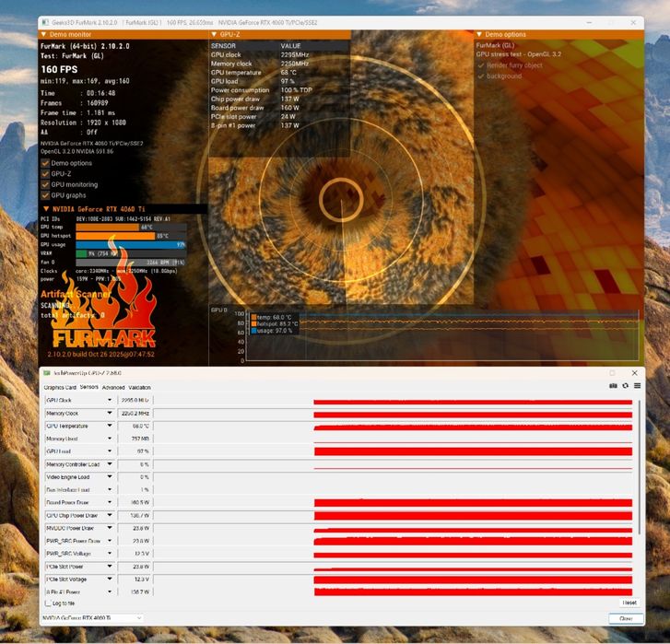This screenshot has height=644, width=670.
Task: Open the Board Power Draw dropdown
Action: 110,503
